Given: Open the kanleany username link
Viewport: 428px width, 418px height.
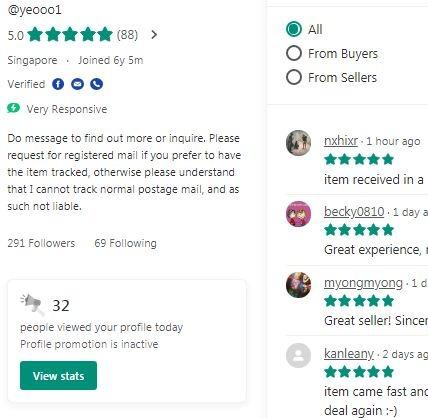Looking at the screenshot, I should pos(349,354).
